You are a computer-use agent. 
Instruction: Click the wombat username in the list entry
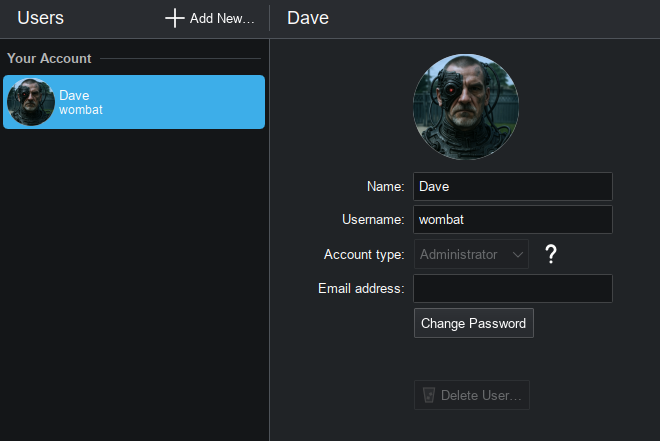pos(81,109)
